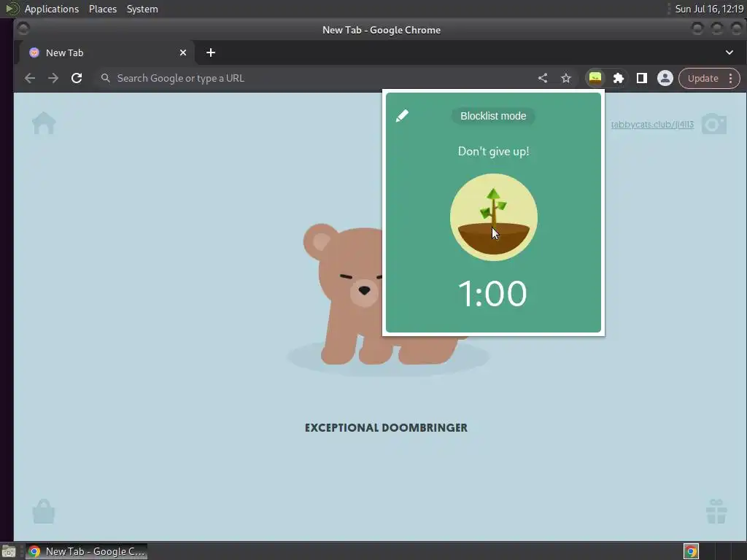Click the clock showing Sun Jul 16, 12:19
747x560 pixels.
(709, 9)
